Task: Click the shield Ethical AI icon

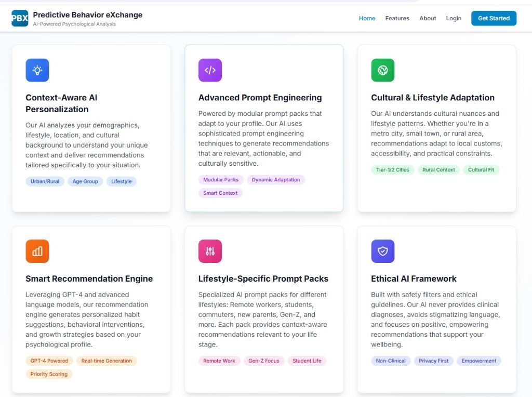Action: click(x=383, y=251)
